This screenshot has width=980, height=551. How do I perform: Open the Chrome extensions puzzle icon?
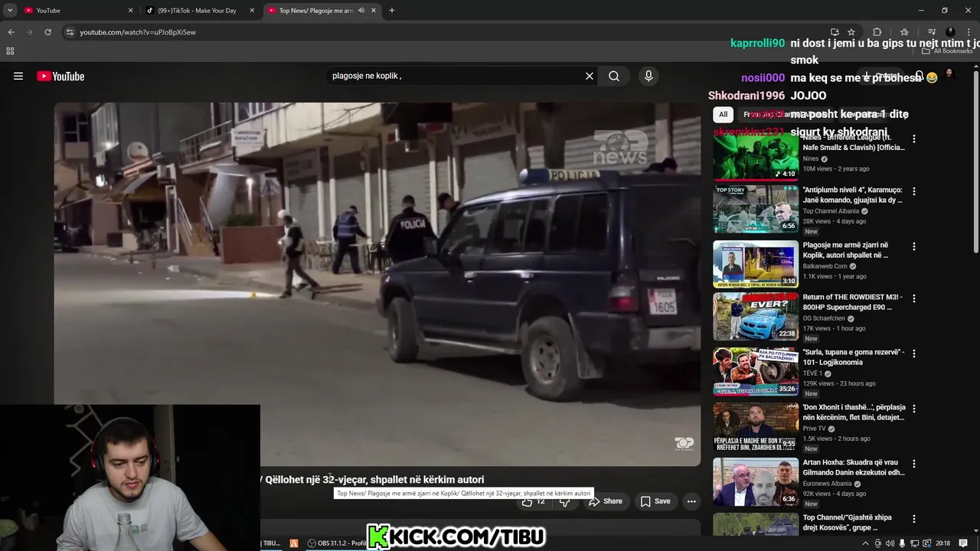coord(877,32)
